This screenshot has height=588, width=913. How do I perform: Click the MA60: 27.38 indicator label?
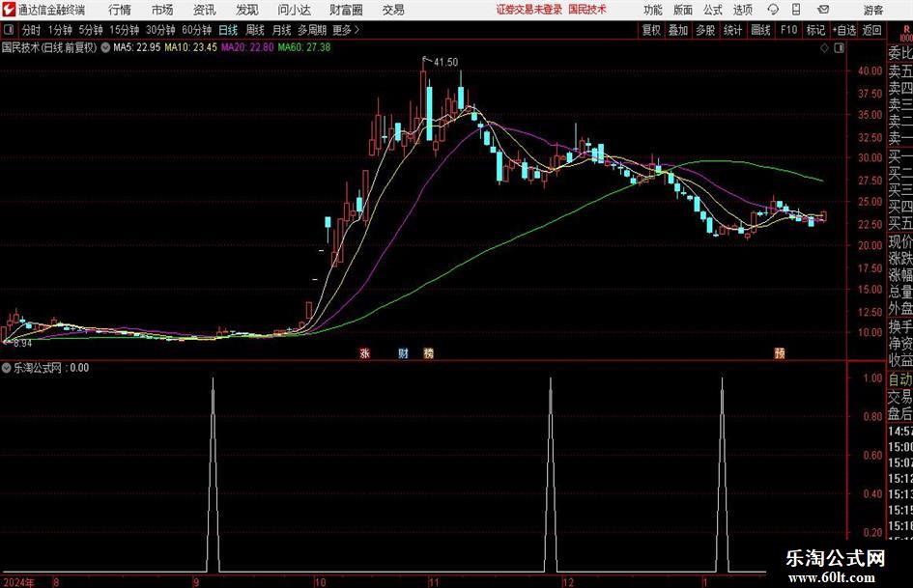tap(304, 47)
